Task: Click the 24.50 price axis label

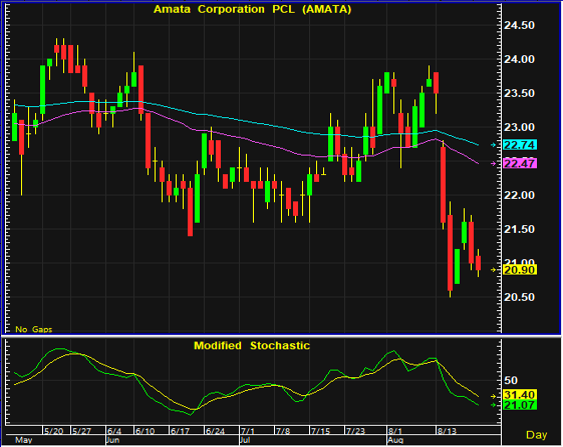Action: [x=519, y=25]
